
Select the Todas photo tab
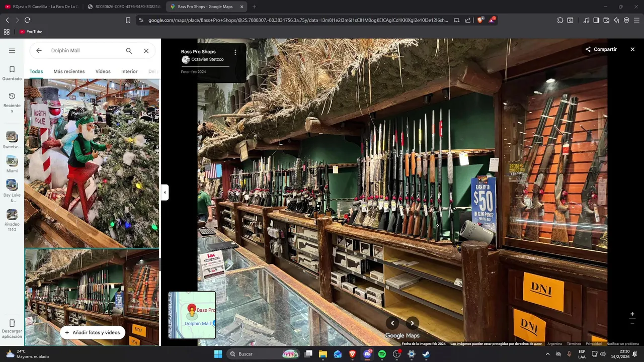click(x=36, y=71)
